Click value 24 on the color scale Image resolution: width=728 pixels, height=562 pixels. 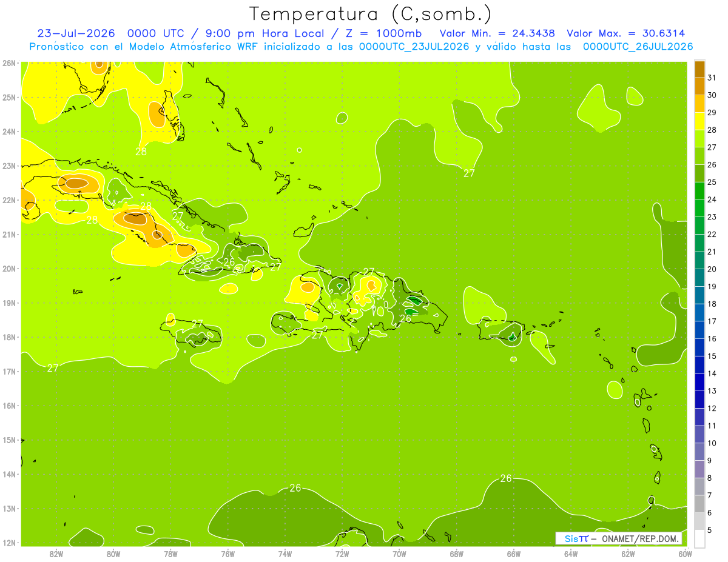712,199
